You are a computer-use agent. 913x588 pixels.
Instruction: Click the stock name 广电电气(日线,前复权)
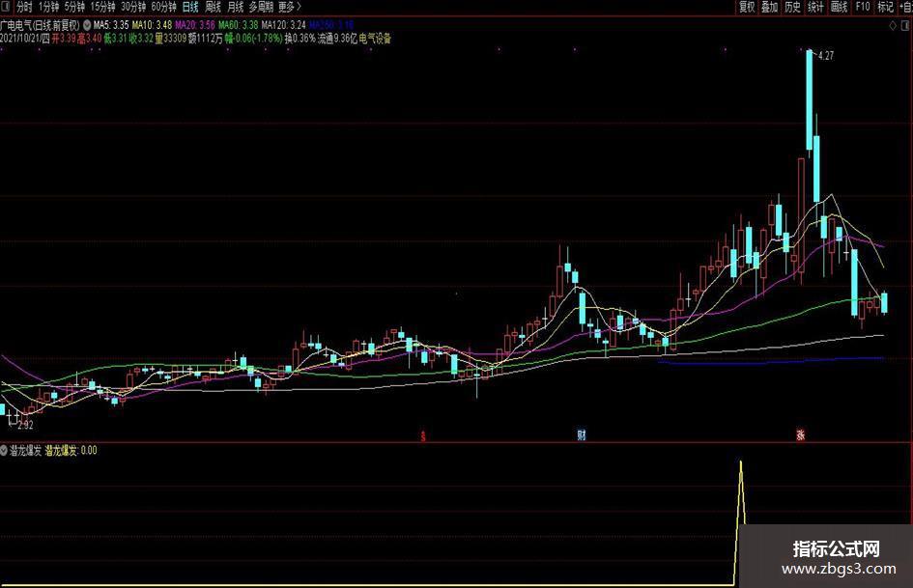click(41, 25)
